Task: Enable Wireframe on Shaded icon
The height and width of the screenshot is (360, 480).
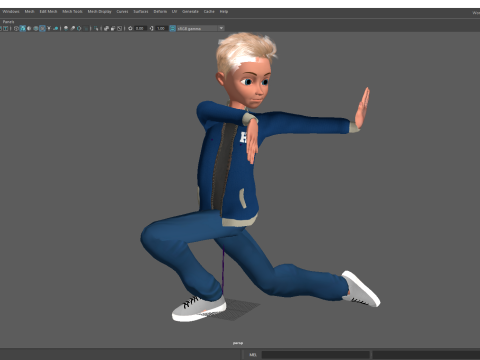Action: pos(36,28)
